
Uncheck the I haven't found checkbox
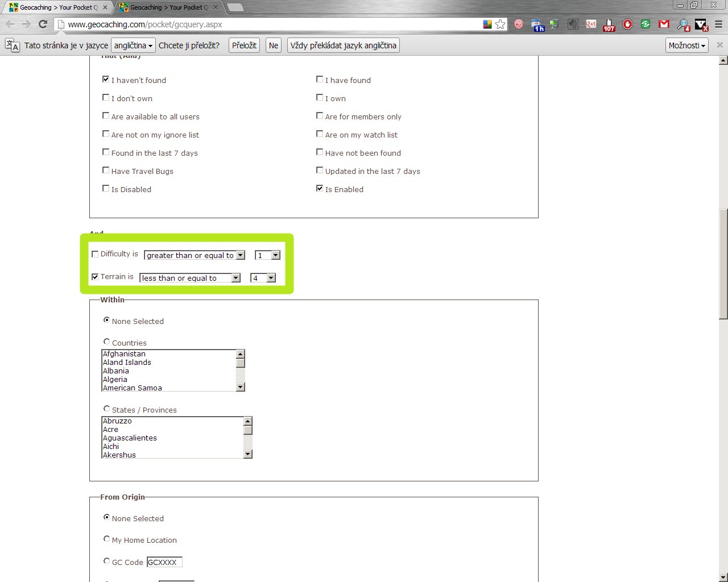[106, 80]
